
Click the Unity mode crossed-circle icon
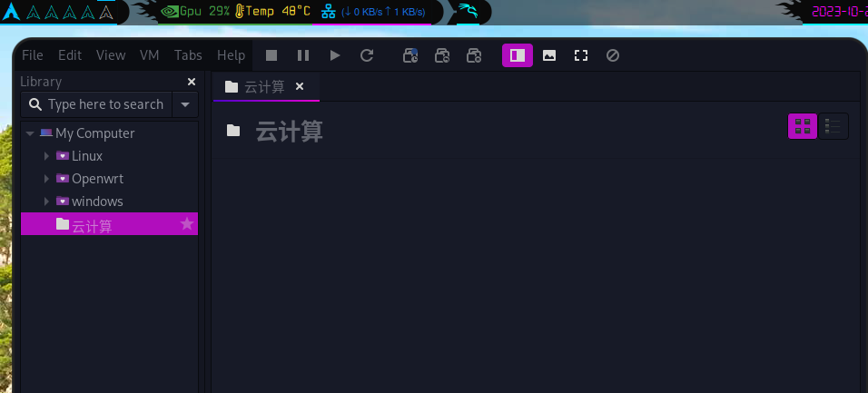612,55
